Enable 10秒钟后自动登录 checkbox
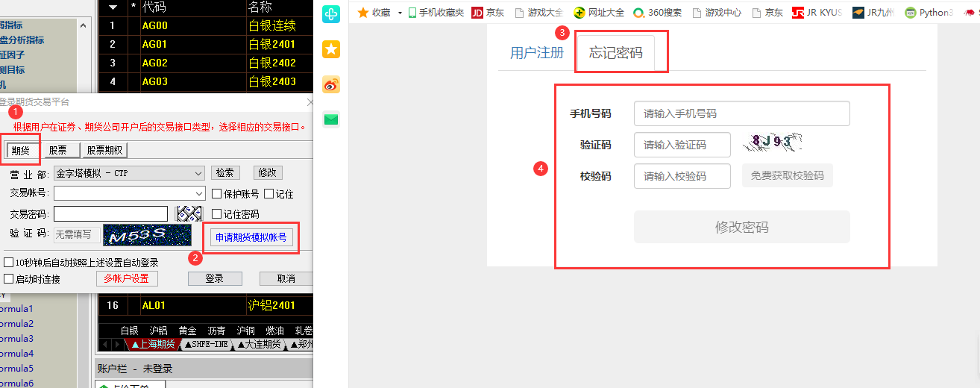 click(9, 263)
